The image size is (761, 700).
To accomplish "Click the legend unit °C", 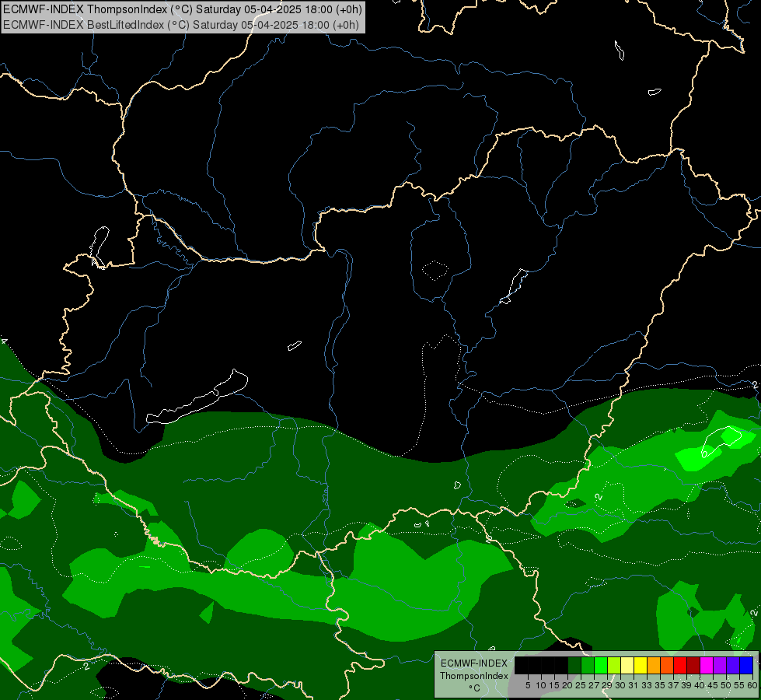I will point(475,688).
